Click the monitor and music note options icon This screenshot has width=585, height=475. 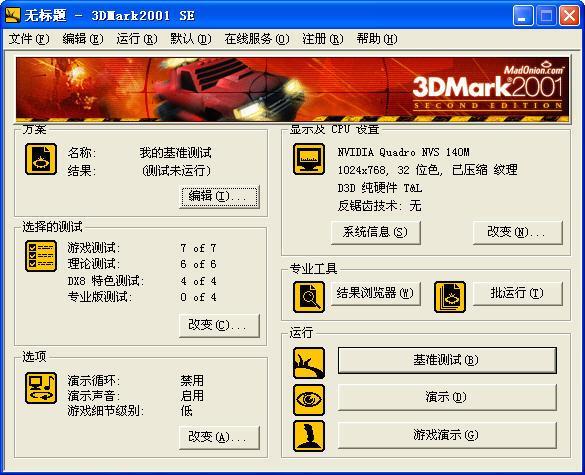(x=41, y=388)
